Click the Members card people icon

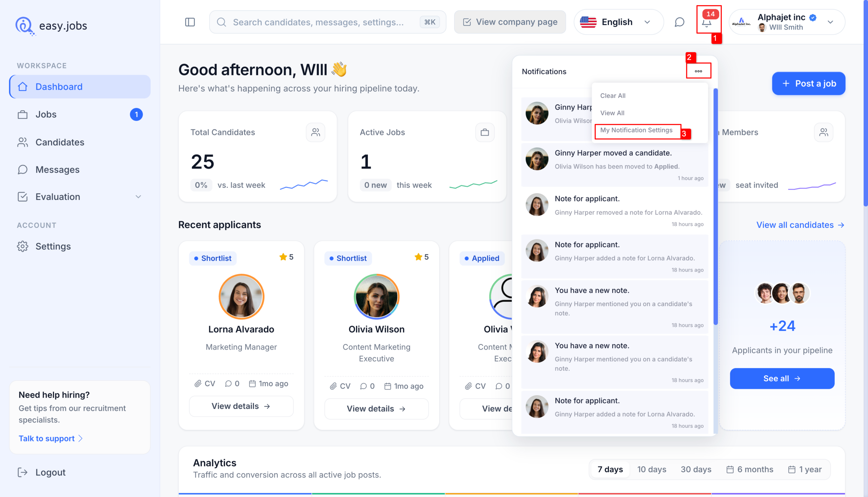click(823, 132)
